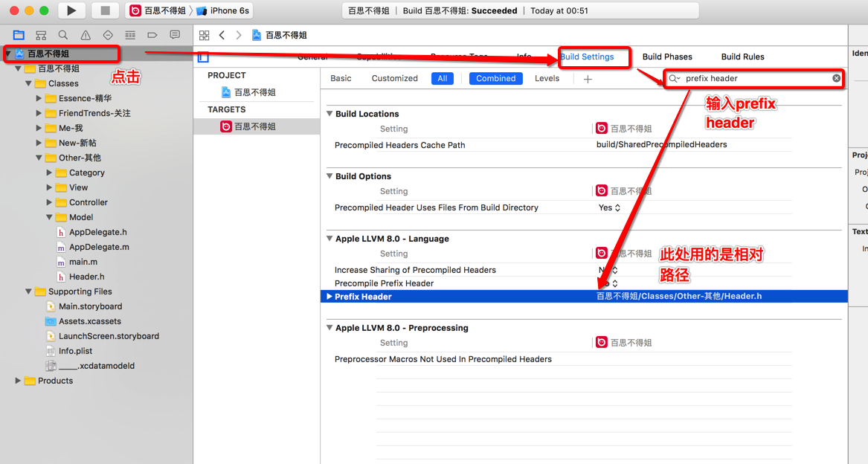Select the Combined view toggle
Screen dimensions: 868x464
(x=495, y=78)
